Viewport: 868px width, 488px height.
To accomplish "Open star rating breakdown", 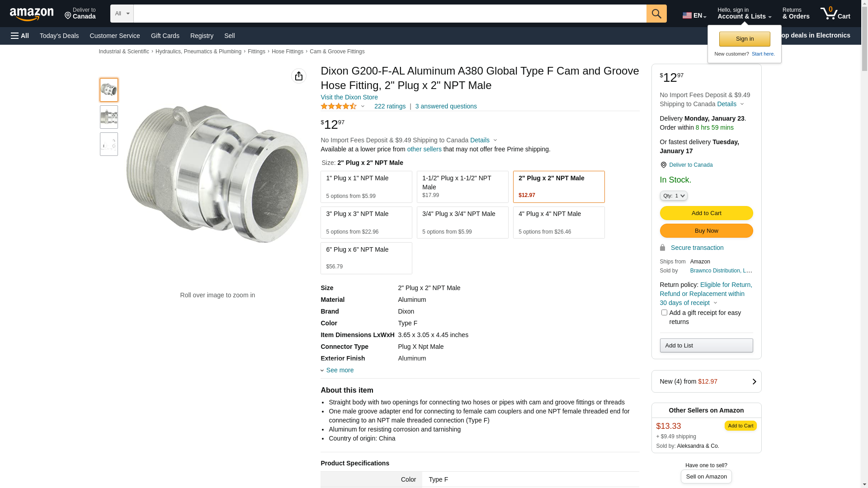I will (342, 106).
